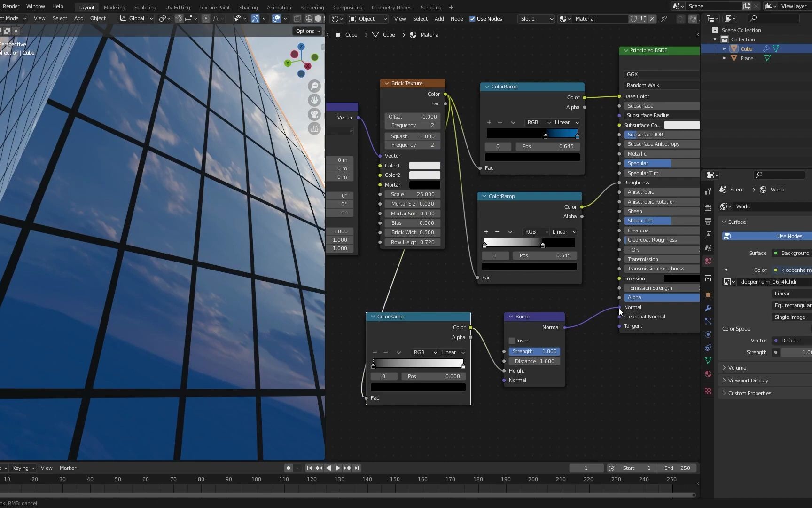812x508 pixels.
Task: Click the Use Nodes button in World
Action: click(x=789, y=236)
